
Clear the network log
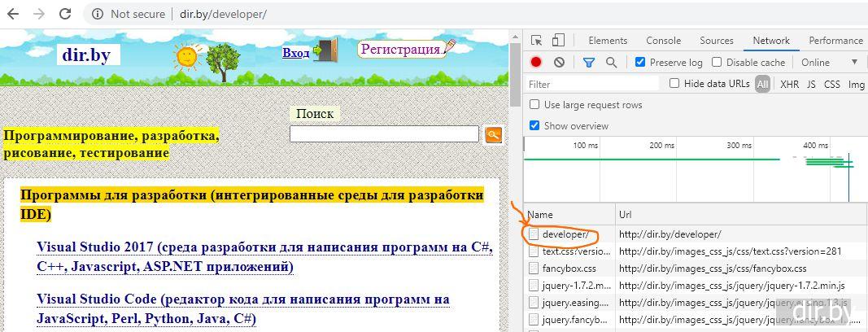tap(559, 63)
